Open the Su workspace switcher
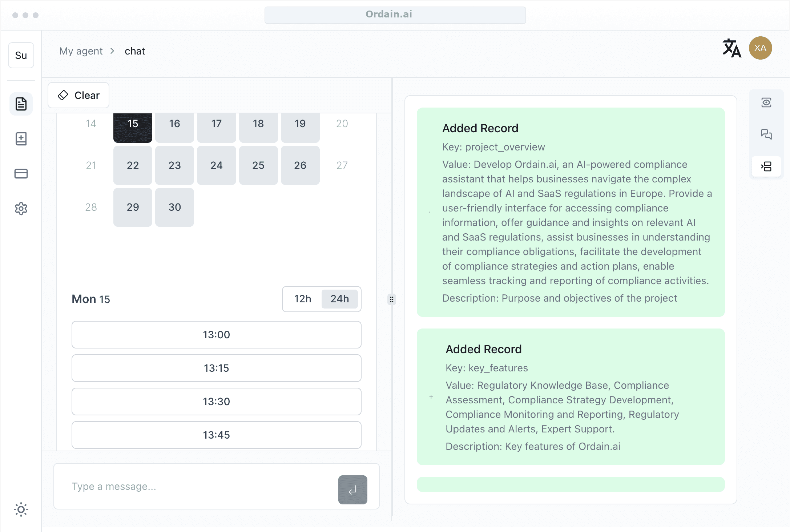 [21, 55]
